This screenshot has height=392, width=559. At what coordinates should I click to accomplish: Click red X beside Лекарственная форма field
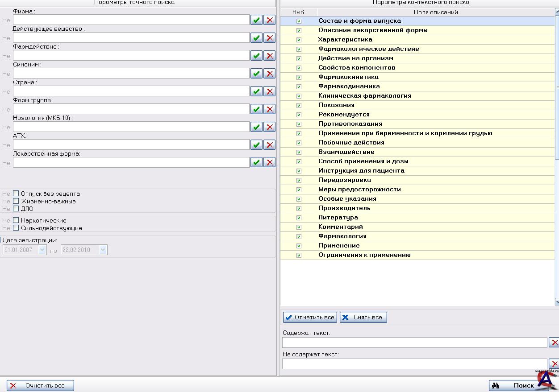tap(269, 162)
